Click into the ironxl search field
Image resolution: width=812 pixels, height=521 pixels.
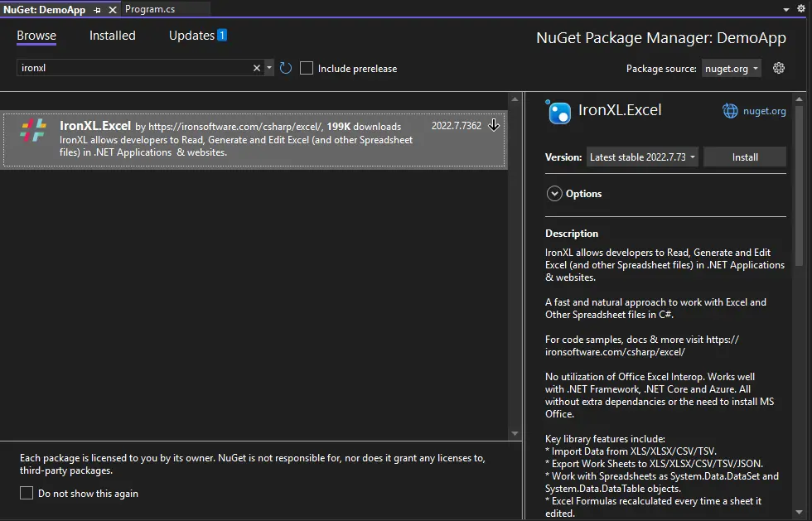(x=133, y=68)
